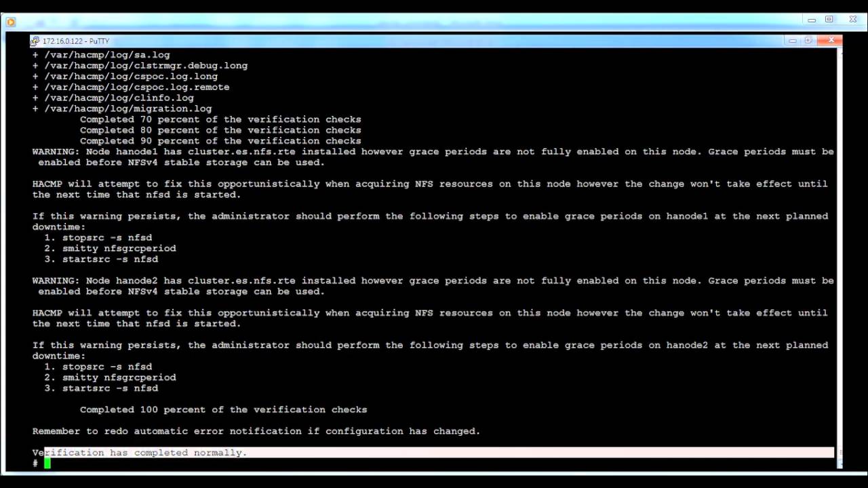
Task: Click the terminal cursor at the # prompt
Action: pyautogui.click(x=47, y=464)
